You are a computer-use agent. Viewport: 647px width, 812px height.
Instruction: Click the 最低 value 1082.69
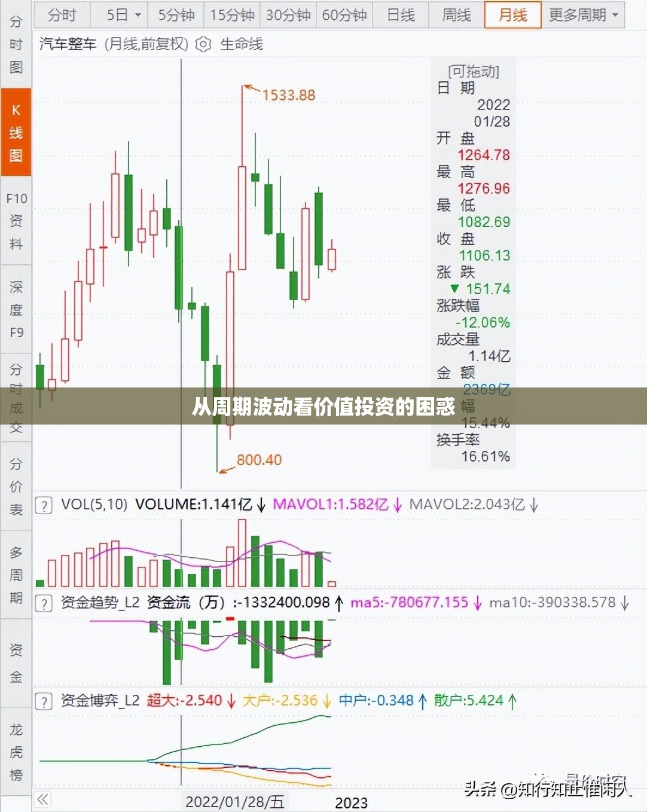coord(484,222)
